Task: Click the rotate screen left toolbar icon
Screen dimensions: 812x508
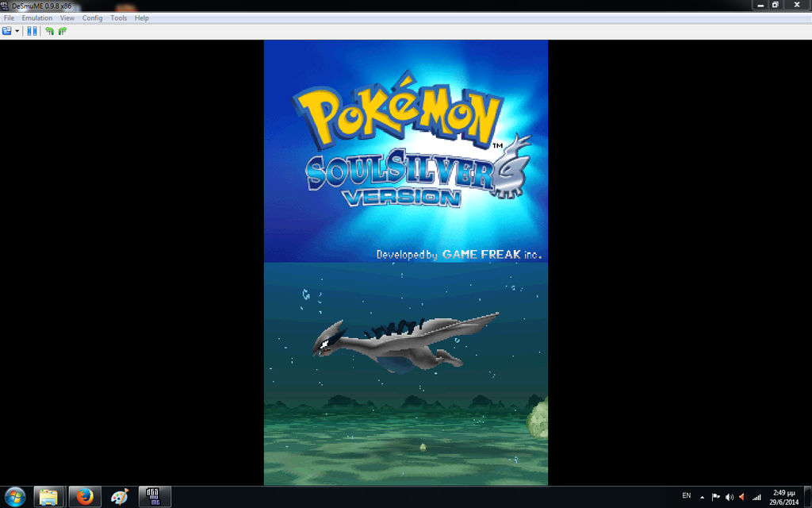Action: (50, 31)
